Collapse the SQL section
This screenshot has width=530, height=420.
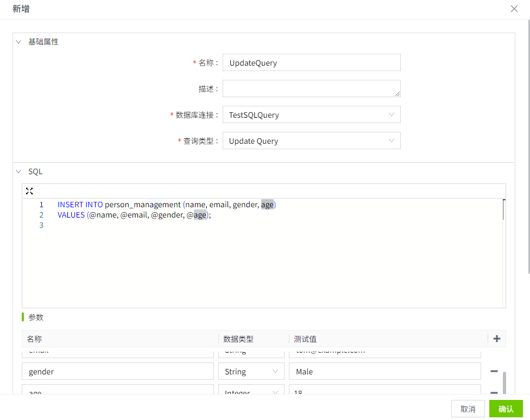point(18,171)
